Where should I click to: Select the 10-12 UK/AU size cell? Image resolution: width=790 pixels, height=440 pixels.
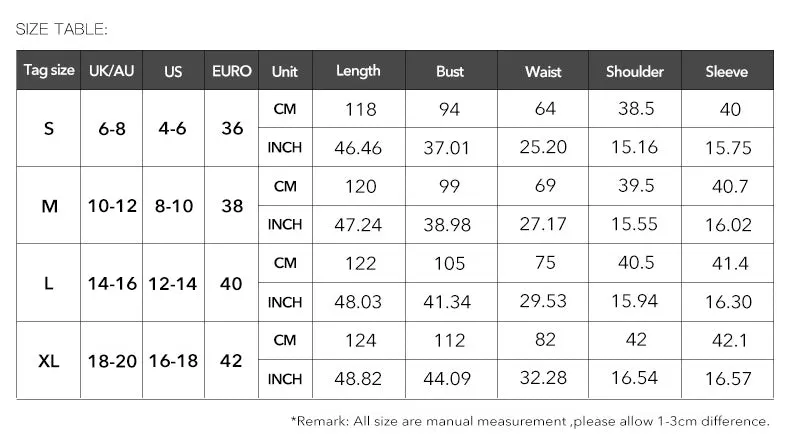(112, 206)
